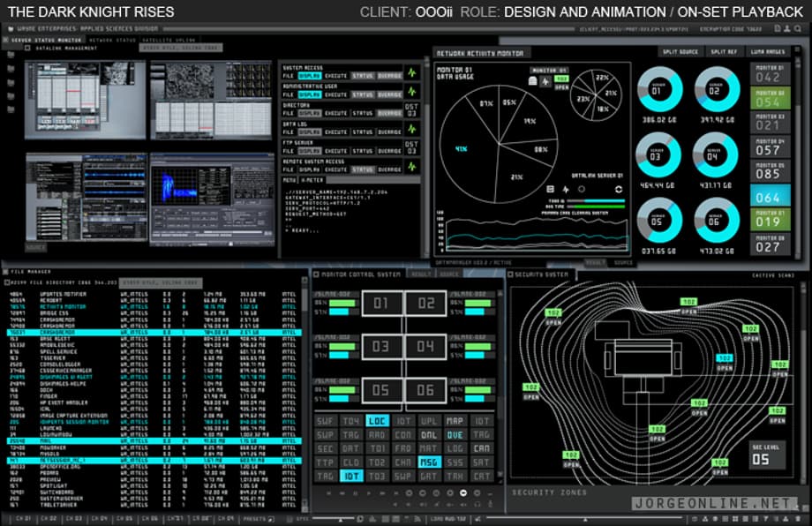Toggle the highlighted MSG key in the grid
This screenshot has width=812, height=526.
tap(430, 462)
